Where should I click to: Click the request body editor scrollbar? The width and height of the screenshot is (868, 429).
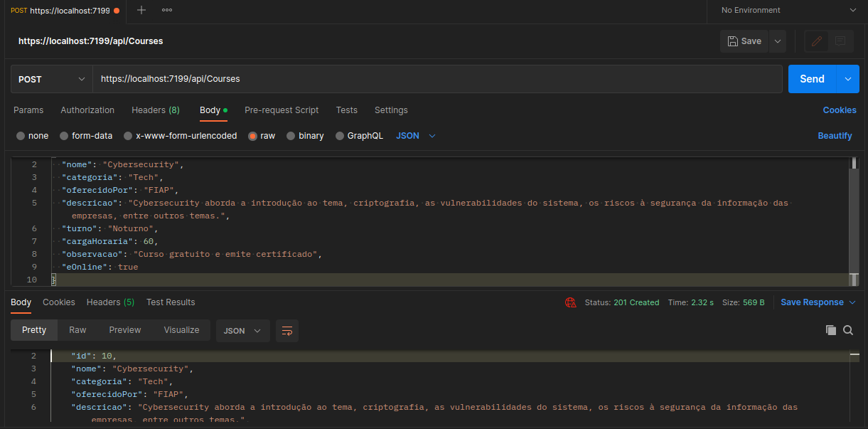coord(854,221)
